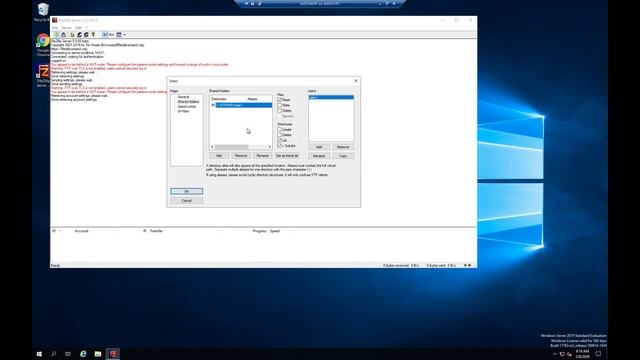Click the padlock lock-server toolbar icon

point(63,35)
